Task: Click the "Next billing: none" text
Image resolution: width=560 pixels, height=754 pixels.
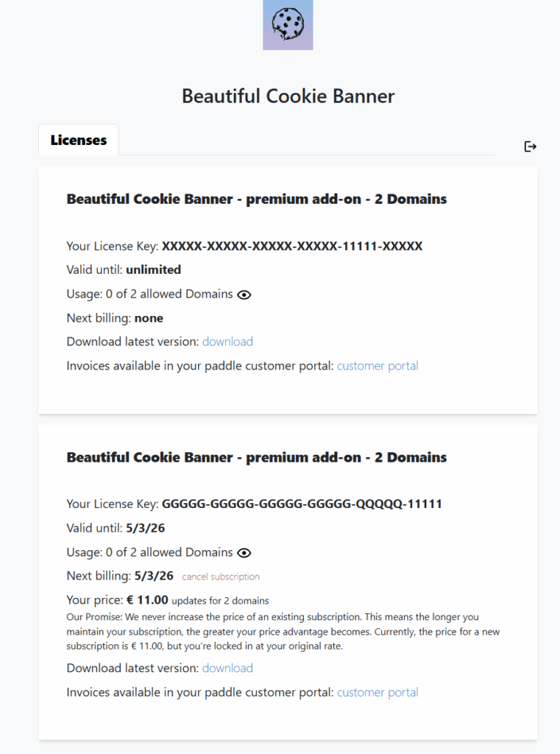Action: point(115,318)
